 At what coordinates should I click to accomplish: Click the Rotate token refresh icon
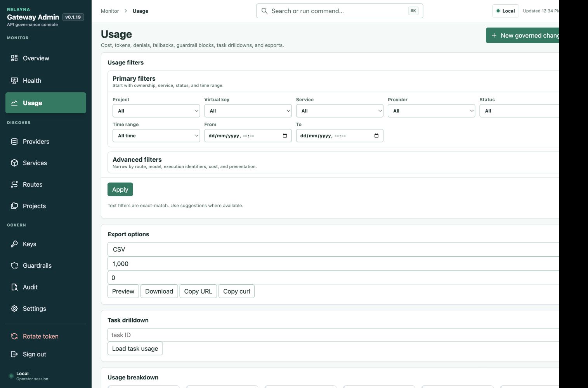(14, 336)
